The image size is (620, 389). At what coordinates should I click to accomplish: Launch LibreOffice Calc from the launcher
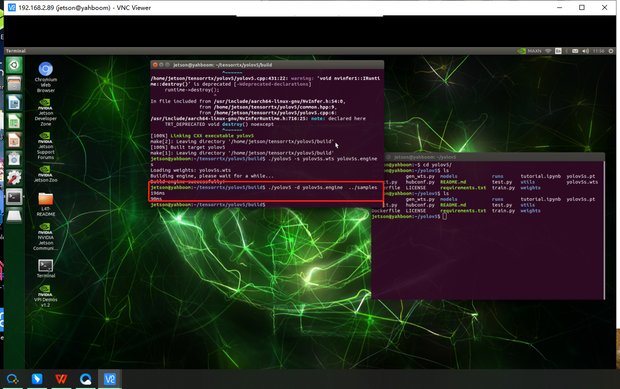click(14, 121)
